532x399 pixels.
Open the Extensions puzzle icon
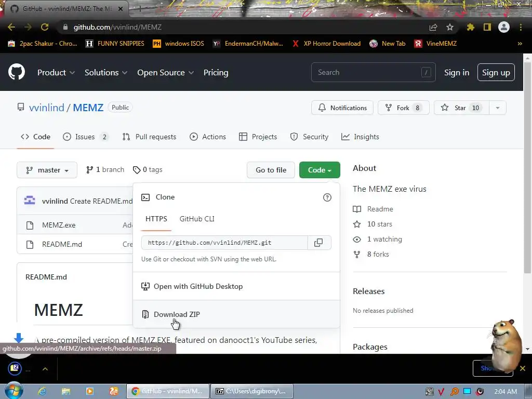[x=470, y=27]
